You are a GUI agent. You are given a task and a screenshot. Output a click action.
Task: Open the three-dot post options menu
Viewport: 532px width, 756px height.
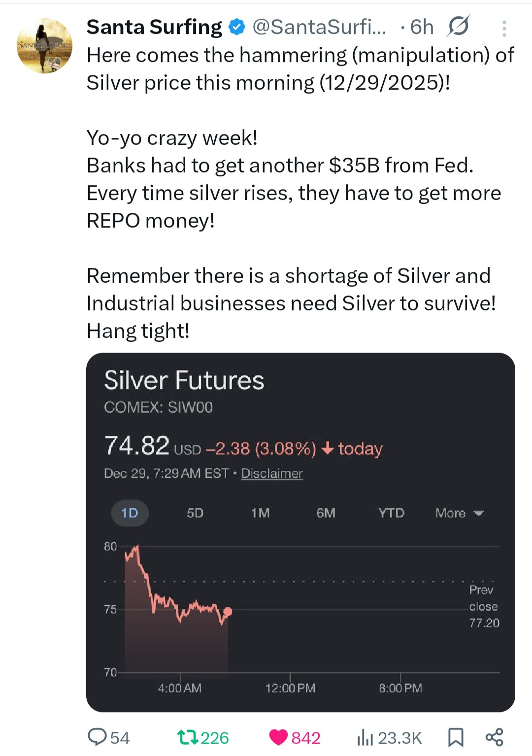(x=504, y=29)
